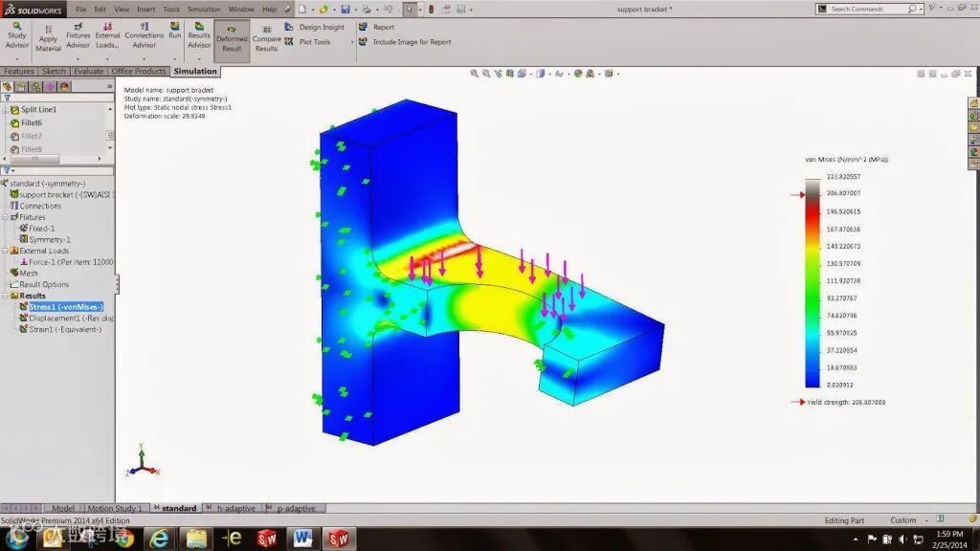This screenshot has width=980, height=551.
Task: Click the Design Insight button
Action: coord(314,27)
